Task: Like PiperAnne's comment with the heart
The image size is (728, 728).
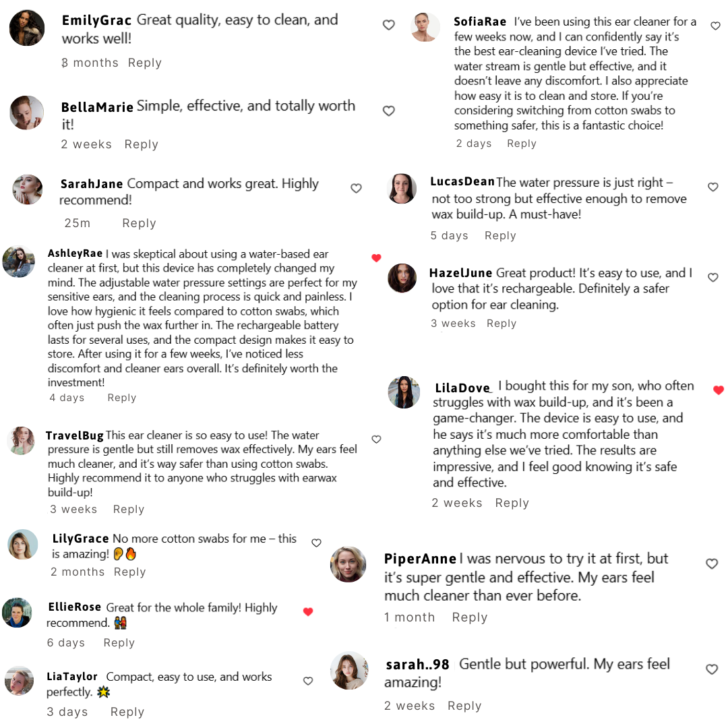Action: pyautogui.click(x=712, y=564)
